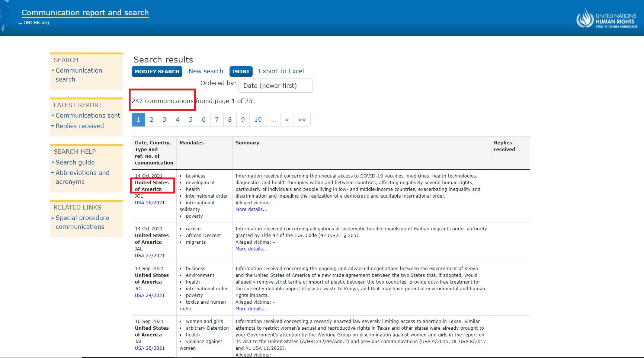Open the 'Ordered by' date dropdown

coord(275,86)
